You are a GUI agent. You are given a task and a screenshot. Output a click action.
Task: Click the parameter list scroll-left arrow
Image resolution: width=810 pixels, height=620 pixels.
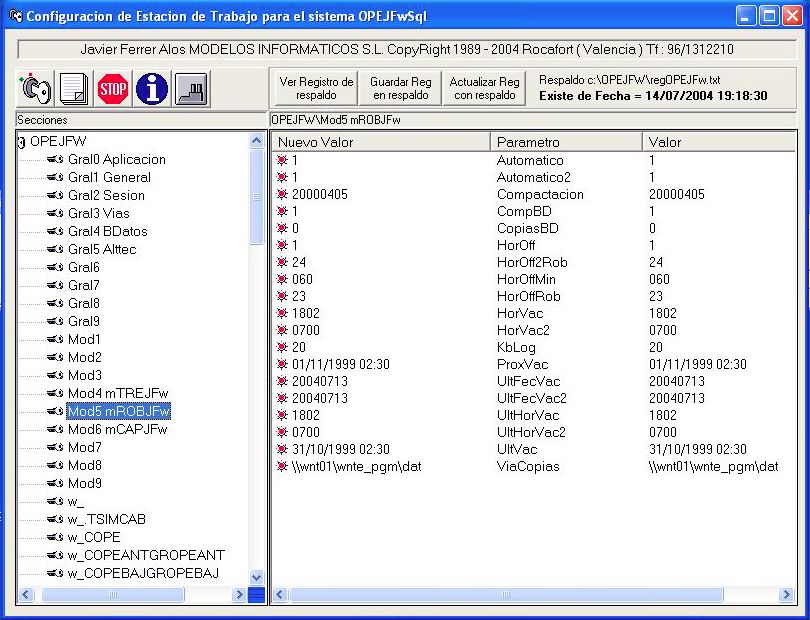coord(279,595)
